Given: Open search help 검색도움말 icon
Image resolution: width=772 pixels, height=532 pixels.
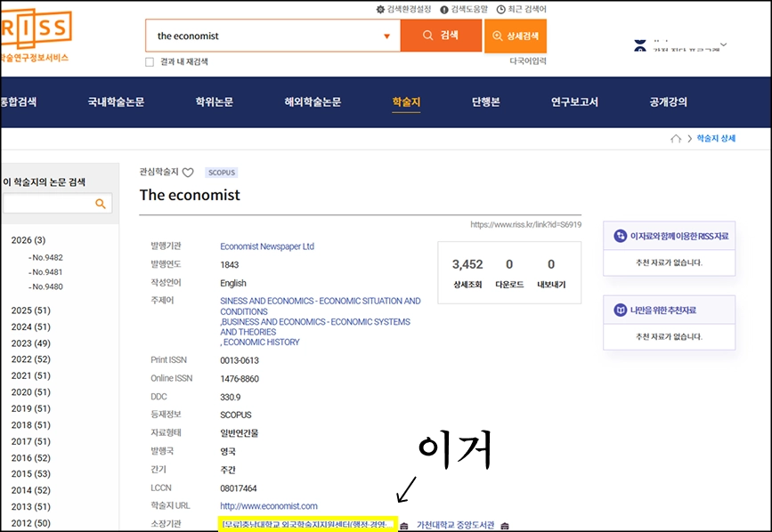Looking at the screenshot, I should coord(443,10).
